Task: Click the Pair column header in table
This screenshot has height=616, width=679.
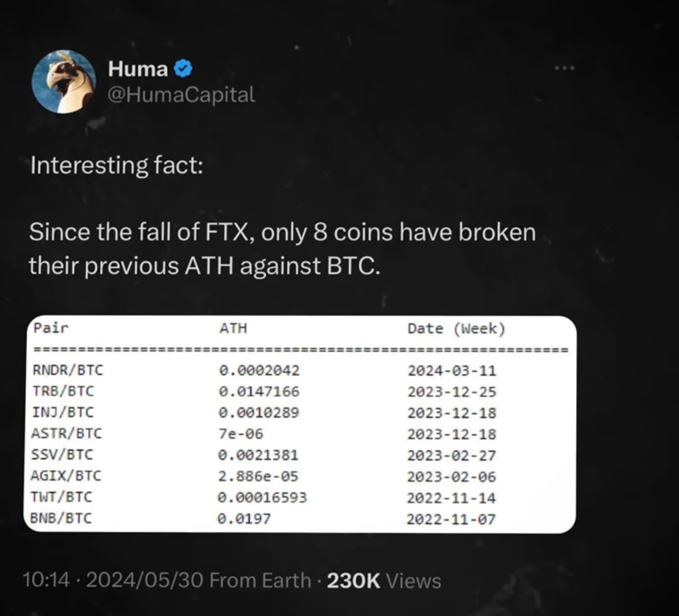Action: point(51,328)
